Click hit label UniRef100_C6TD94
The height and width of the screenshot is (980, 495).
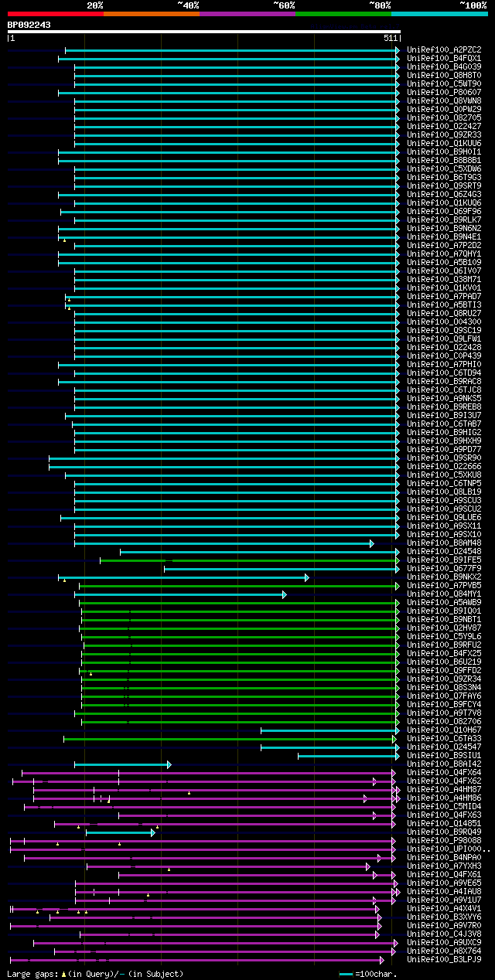click(x=444, y=373)
